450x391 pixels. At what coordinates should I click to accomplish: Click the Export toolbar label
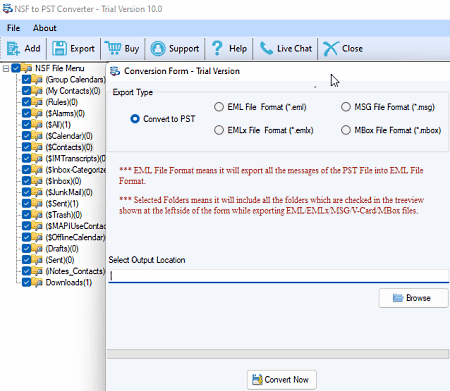pyautogui.click(x=82, y=49)
